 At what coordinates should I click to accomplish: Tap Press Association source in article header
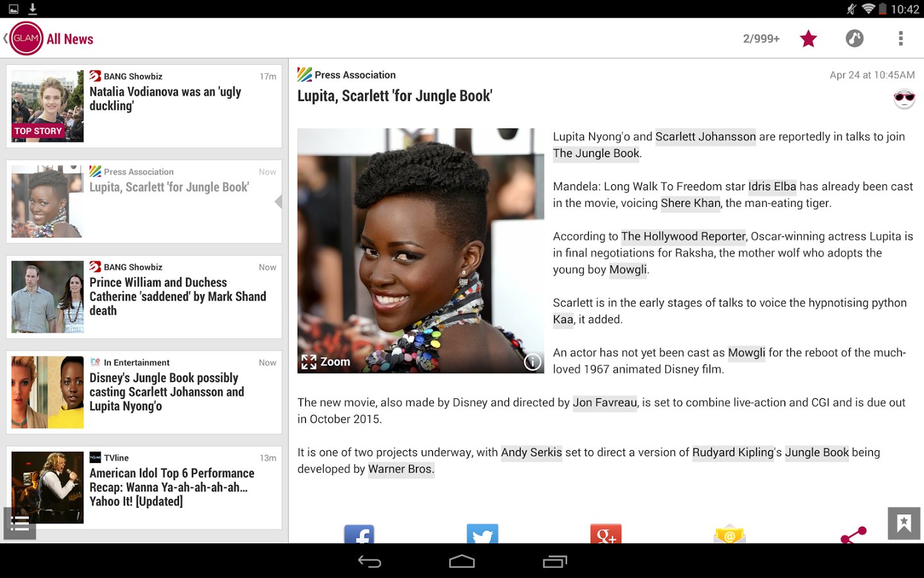346,75
